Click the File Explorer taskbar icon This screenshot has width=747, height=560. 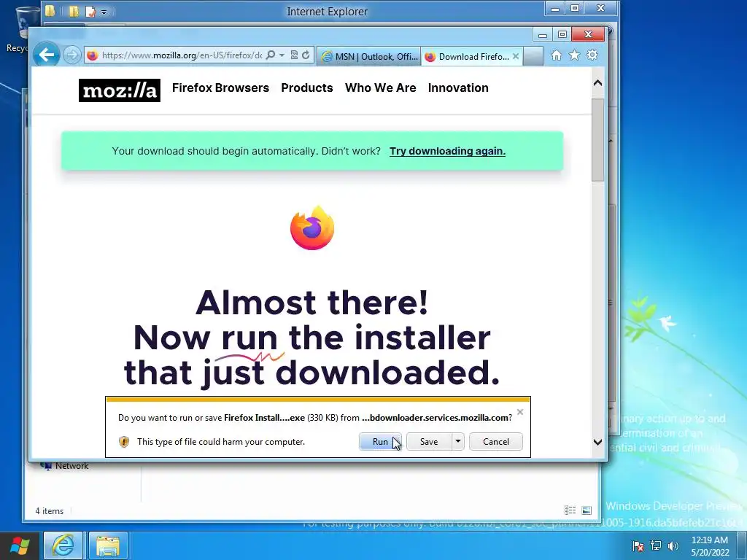click(x=108, y=545)
